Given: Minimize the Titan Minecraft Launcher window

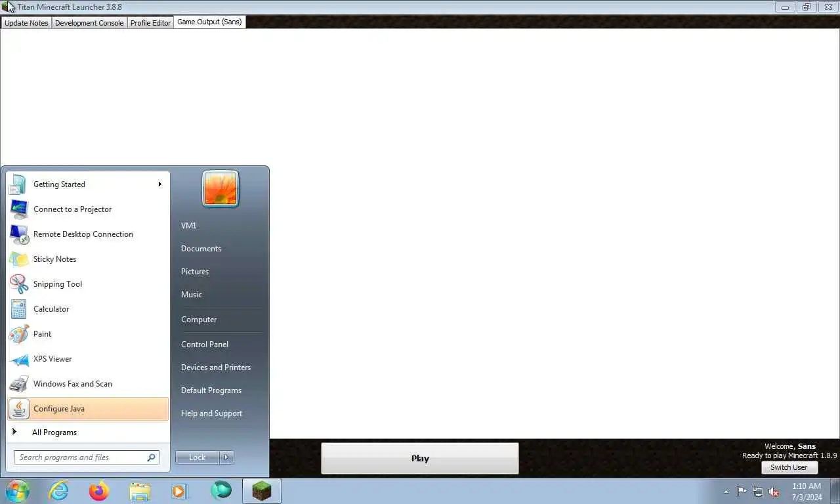Looking at the screenshot, I should coord(785,7).
